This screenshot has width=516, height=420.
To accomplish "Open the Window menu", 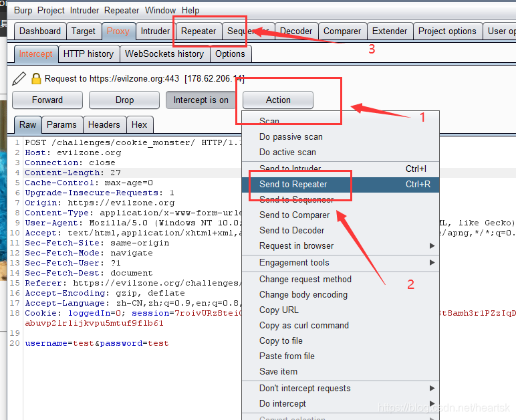I will tap(160, 11).
